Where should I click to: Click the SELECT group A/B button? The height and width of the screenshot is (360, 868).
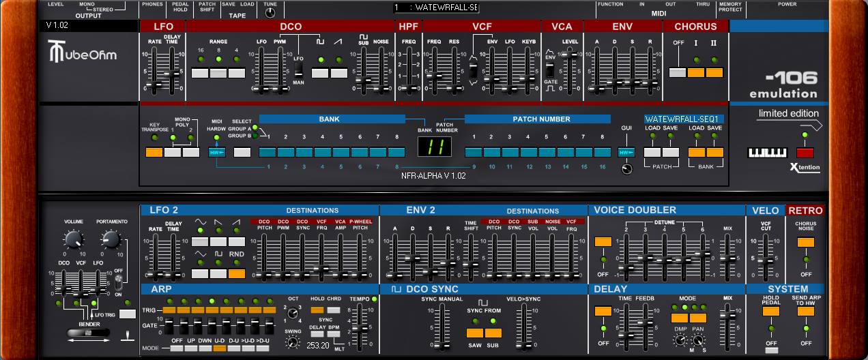pos(242,152)
